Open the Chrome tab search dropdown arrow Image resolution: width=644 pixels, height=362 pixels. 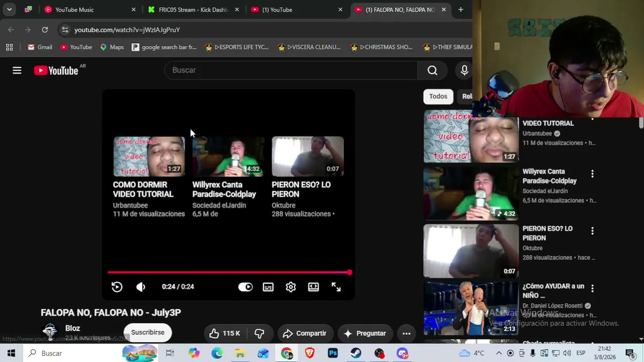point(9,10)
